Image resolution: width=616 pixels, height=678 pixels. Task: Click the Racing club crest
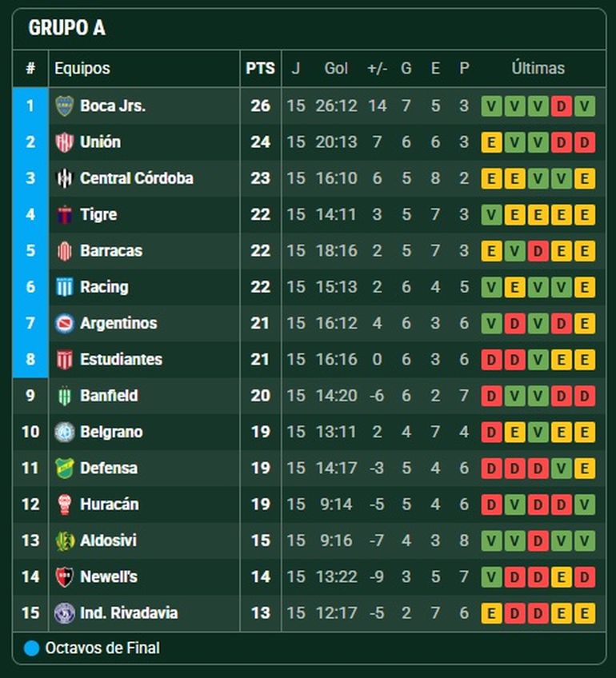[x=64, y=287]
